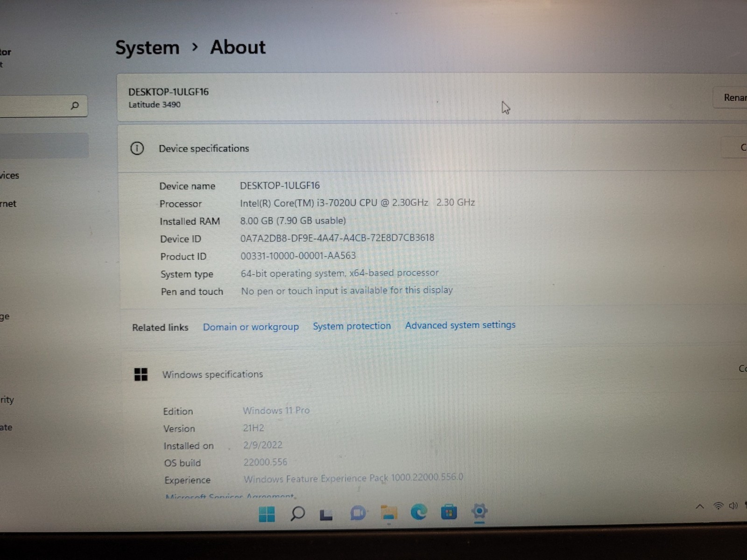
Task: Open the Chat app on taskbar
Action: point(358,513)
